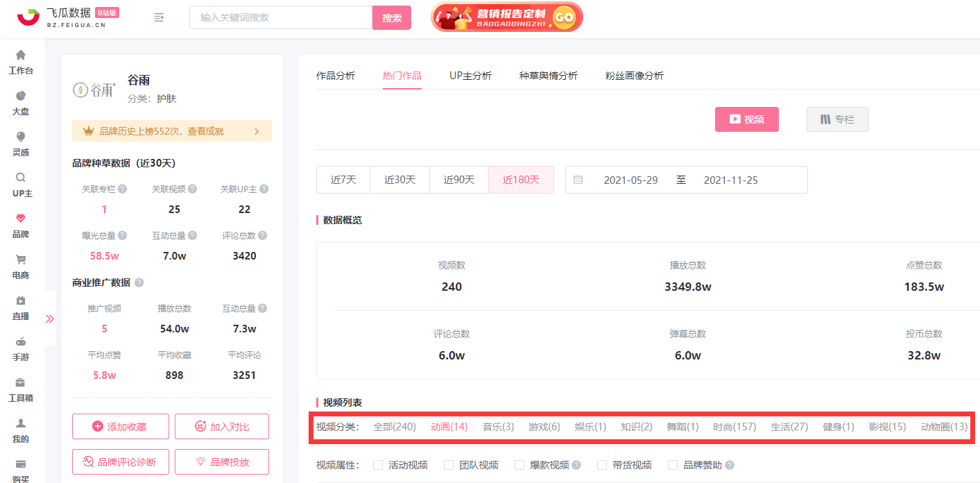Viewport: 980px width, 483px height.
Task: Expand the left panel double-arrow handle
Action: tap(50, 319)
